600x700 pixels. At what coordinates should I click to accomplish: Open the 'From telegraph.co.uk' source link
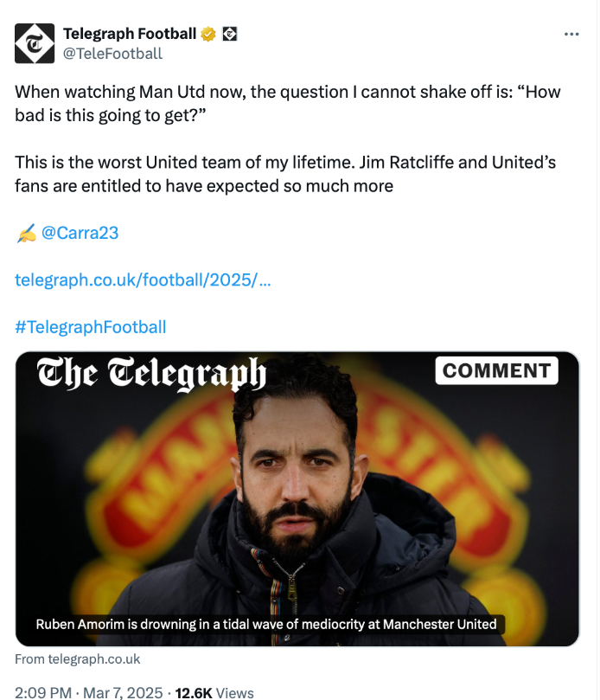click(78, 659)
